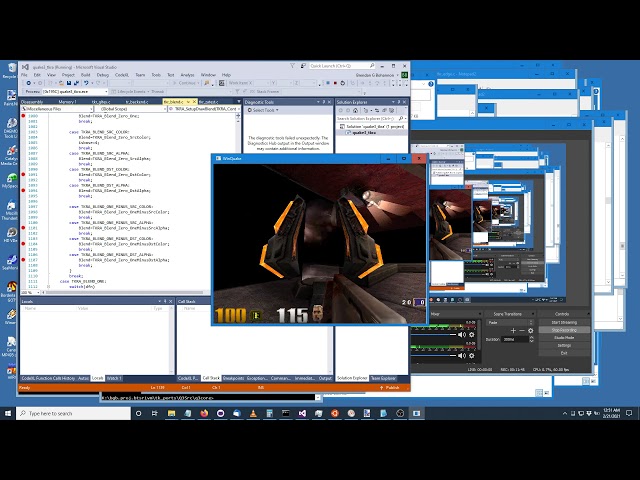Image resolution: width=640 pixels, height=480 pixels.
Task: Open the Miscellaneous Files project dropdown
Action: pos(57,109)
